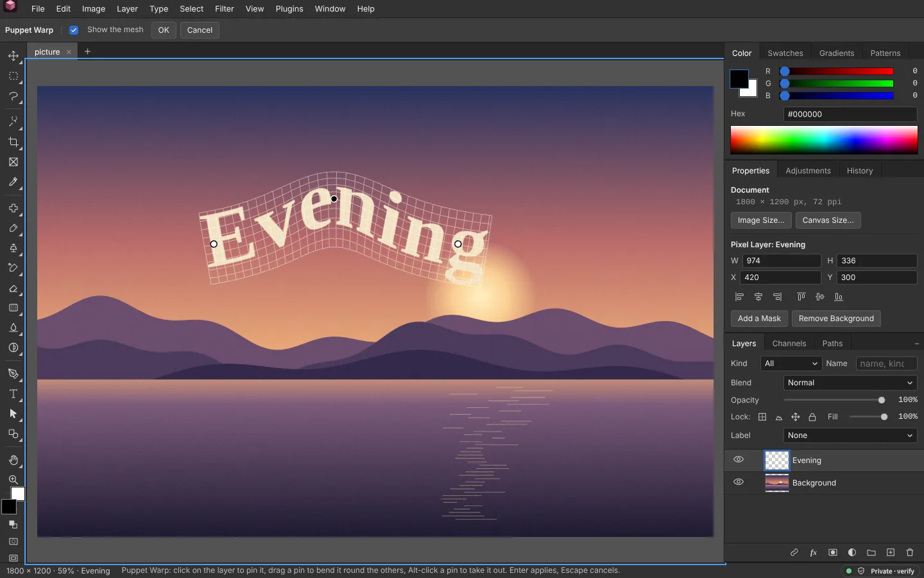Screen dimensions: 924x578
Task: Select the Hand tool
Action: pyautogui.click(x=13, y=460)
